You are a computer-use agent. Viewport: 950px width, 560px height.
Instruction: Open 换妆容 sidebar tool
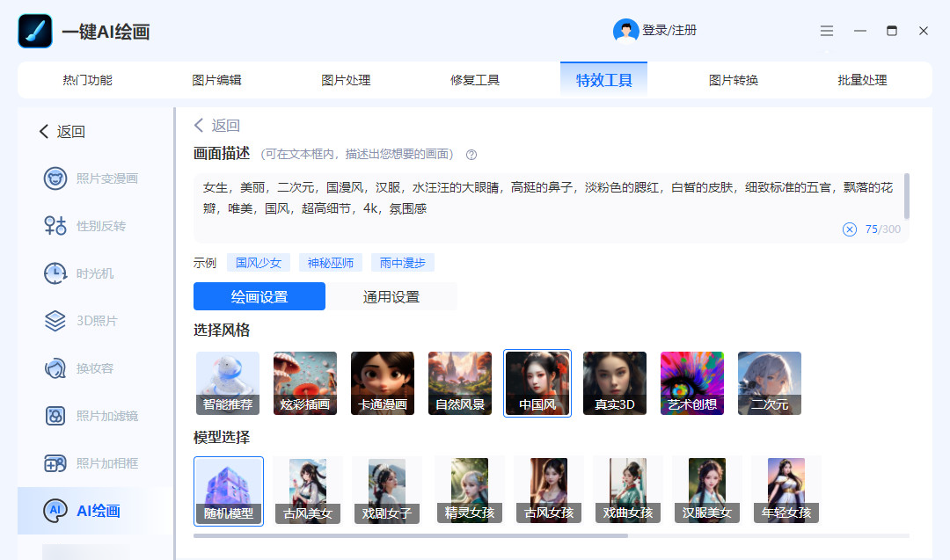click(79, 368)
